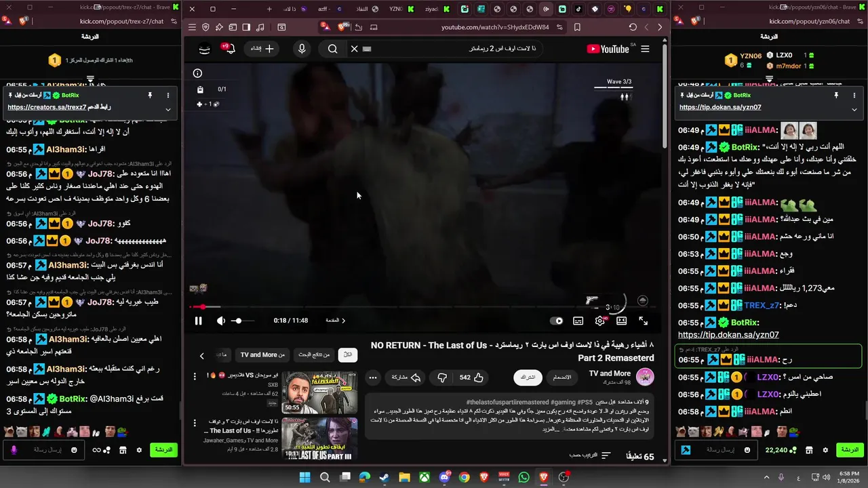Like the video with 542 likes
Screen dimensions: 868x488
click(x=471, y=378)
